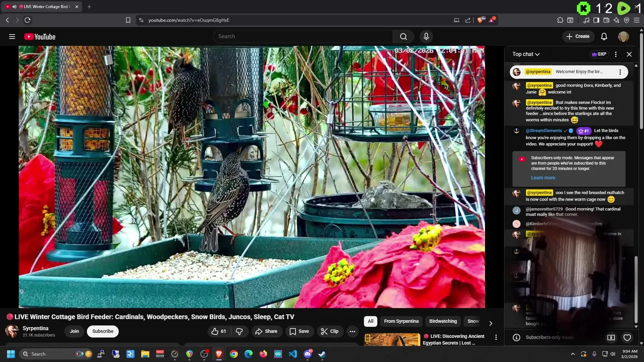Open YouTube notifications bell
The image size is (644, 362).
coord(604,36)
